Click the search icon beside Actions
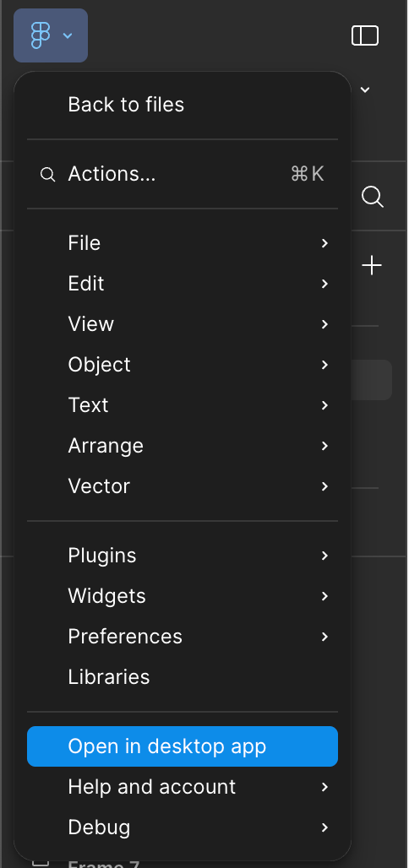The height and width of the screenshot is (868, 409). [x=47, y=175]
